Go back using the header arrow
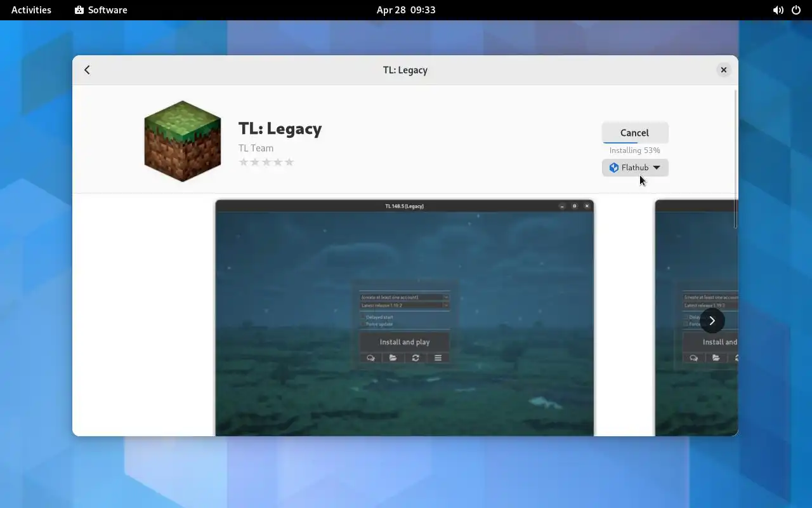812x508 pixels. [87, 70]
